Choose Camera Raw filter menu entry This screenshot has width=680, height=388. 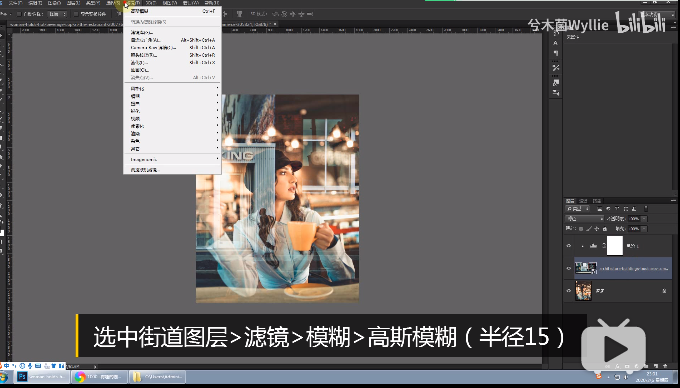point(173,48)
